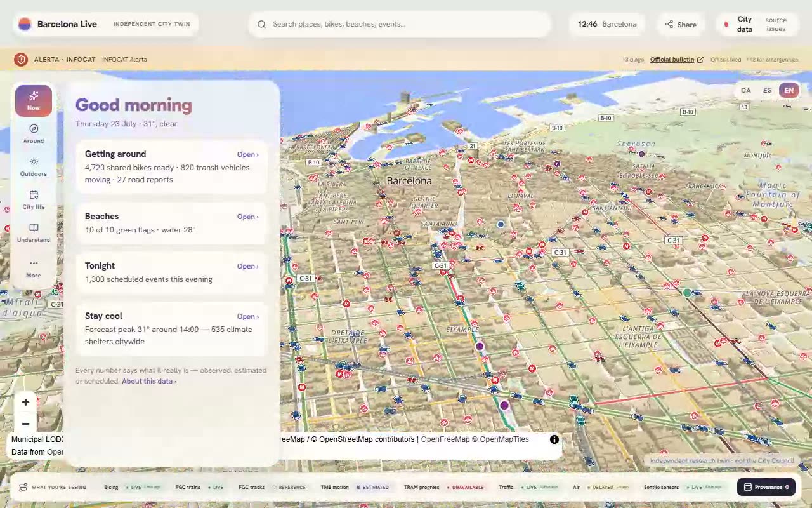Click the Thursday 23 July weather line
The width and height of the screenshot is (812, 508).
126,124
